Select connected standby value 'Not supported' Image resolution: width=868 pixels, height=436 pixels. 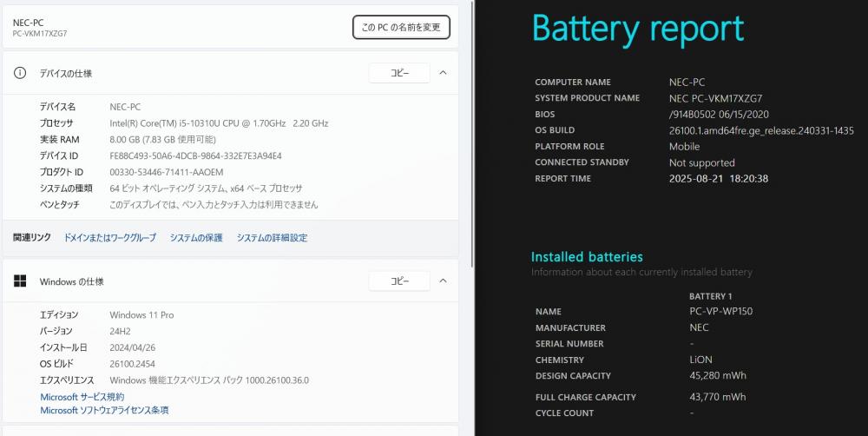702,163
